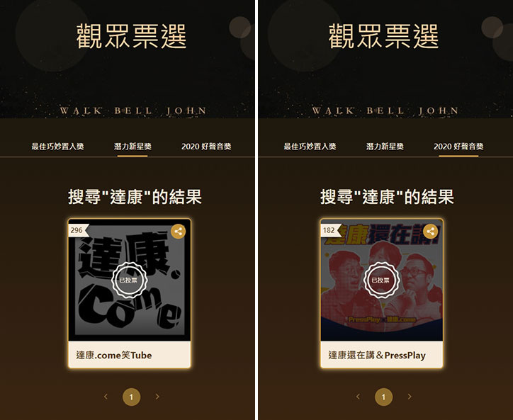Share the 達康.come笑Tube candidate card
This screenshot has width=513, height=420.
click(x=179, y=232)
